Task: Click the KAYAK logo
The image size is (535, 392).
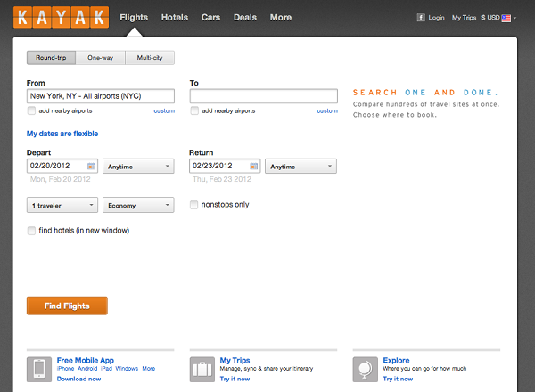Action: 61,17
